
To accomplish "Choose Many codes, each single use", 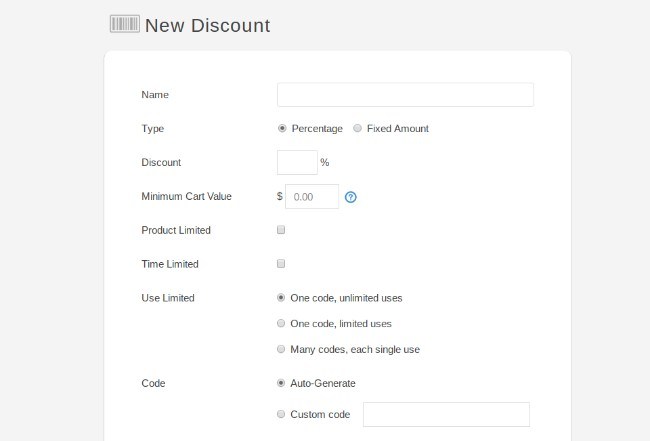I will (x=281, y=349).
